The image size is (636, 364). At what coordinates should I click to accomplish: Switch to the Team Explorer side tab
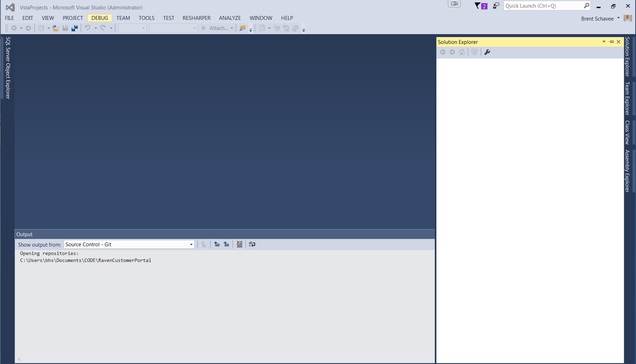pos(627,99)
